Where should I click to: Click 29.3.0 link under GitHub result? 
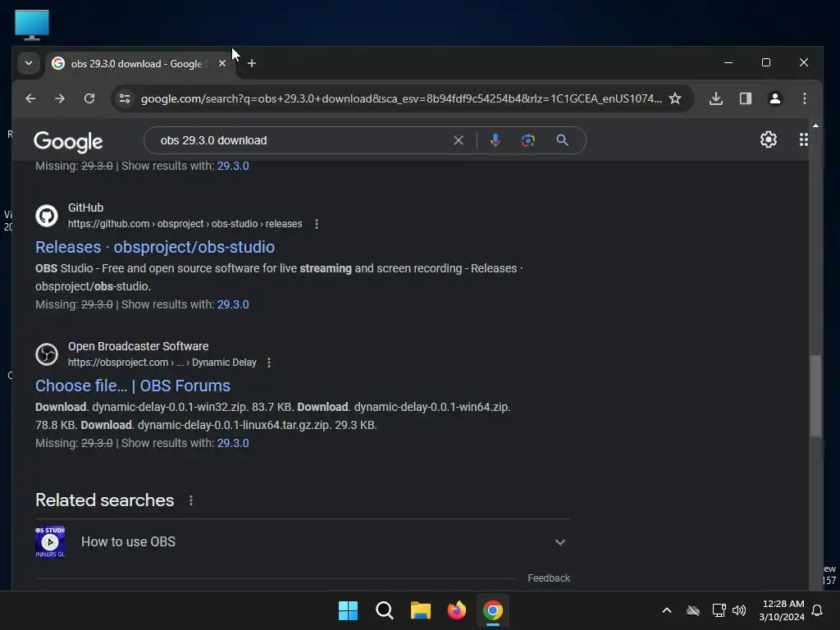(x=233, y=304)
